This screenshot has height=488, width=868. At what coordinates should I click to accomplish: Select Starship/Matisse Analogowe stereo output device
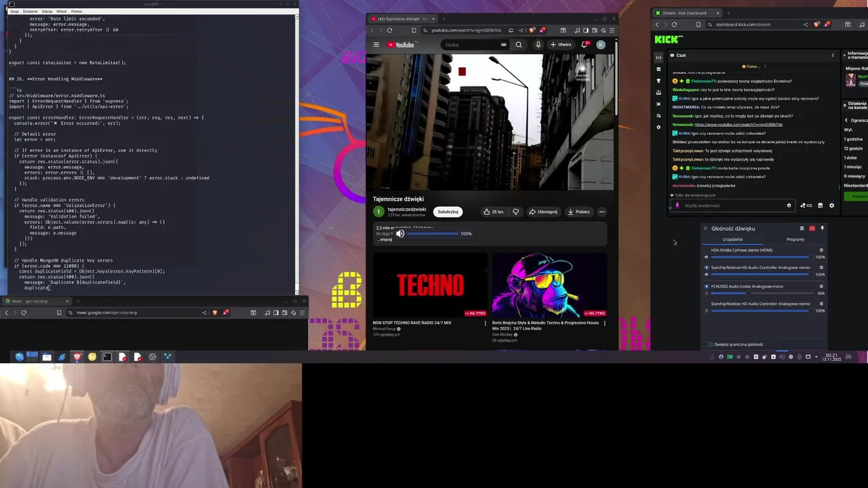pos(707,267)
